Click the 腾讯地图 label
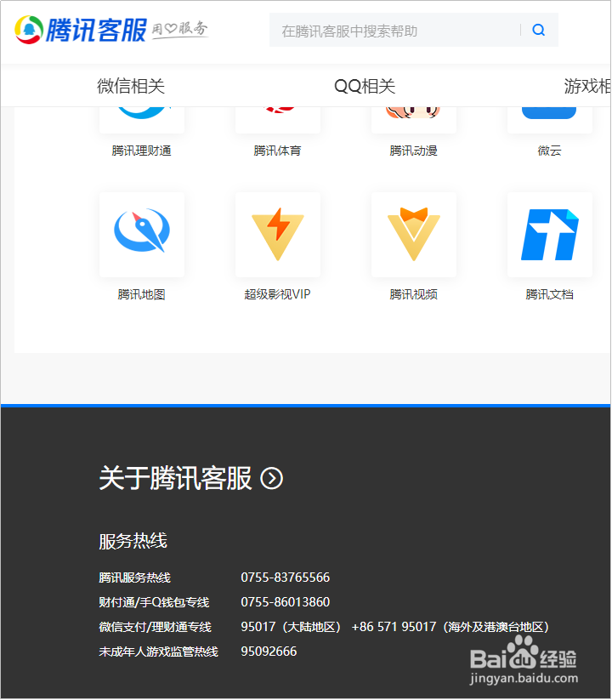The width and height of the screenshot is (612, 700). pyautogui.click(x=141, y=294)
